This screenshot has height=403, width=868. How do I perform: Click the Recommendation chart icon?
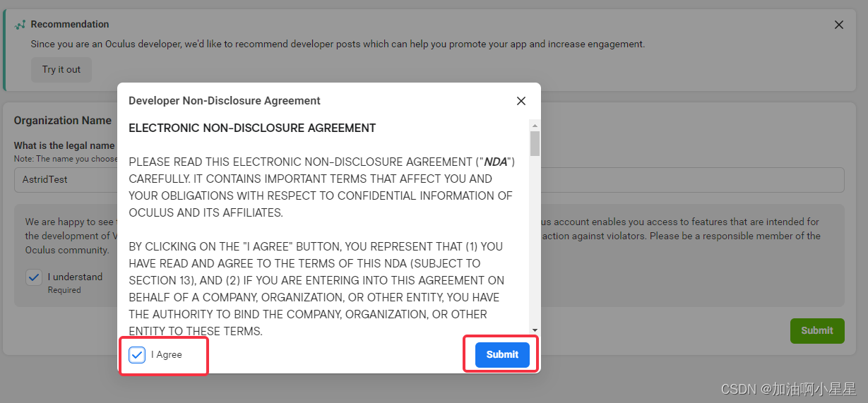[20, 25]
